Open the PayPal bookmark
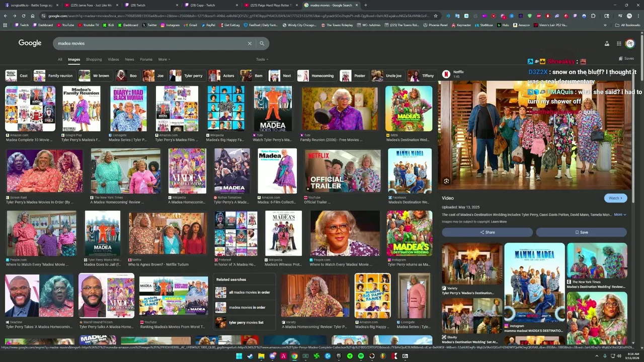644x362 pixels. click(x=208, y=25)
